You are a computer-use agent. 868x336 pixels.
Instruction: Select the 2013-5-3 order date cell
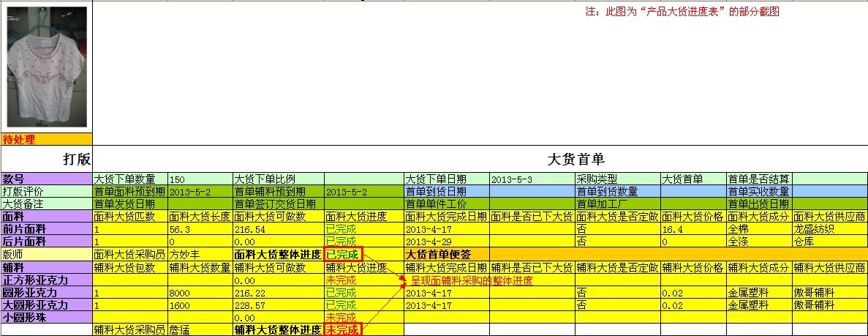532,179
